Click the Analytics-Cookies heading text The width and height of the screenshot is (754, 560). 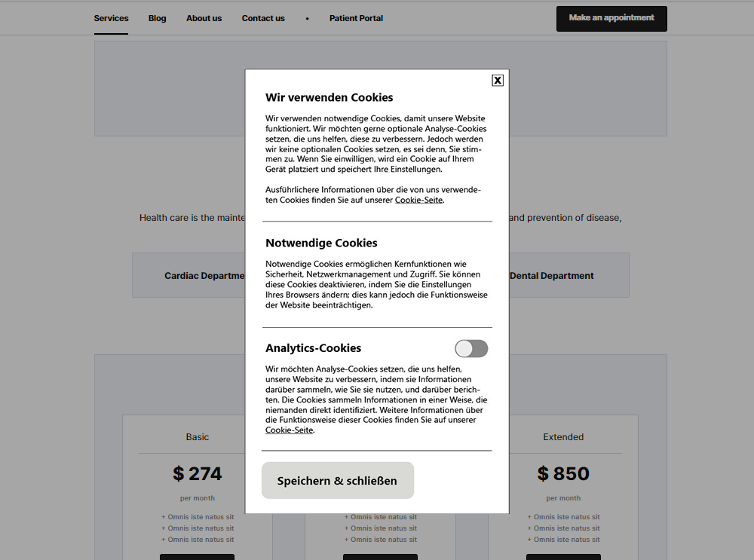(313, 348)
